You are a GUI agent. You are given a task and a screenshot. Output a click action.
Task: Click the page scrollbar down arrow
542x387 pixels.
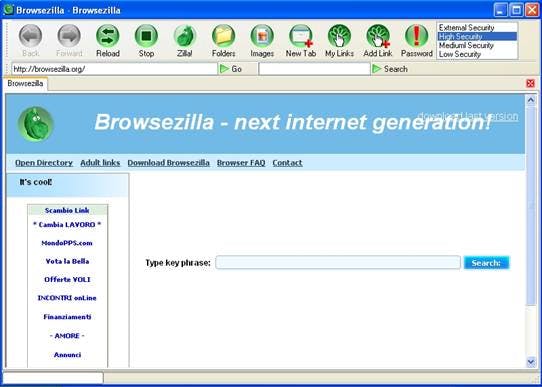531,362
